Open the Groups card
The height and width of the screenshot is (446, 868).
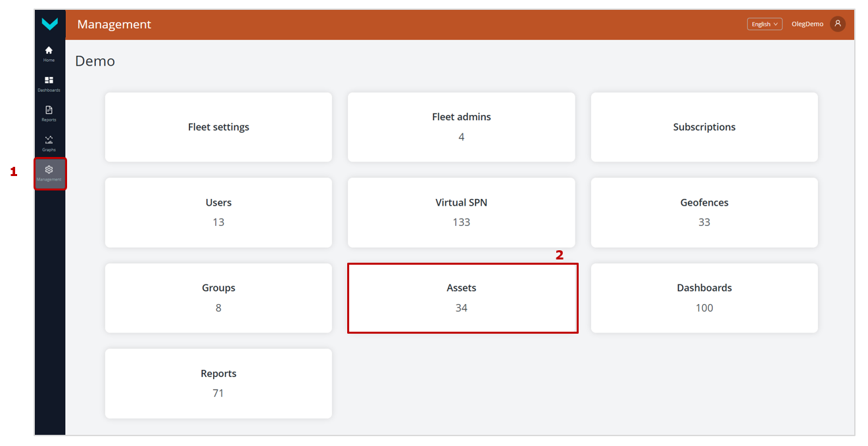pos(218,298)
